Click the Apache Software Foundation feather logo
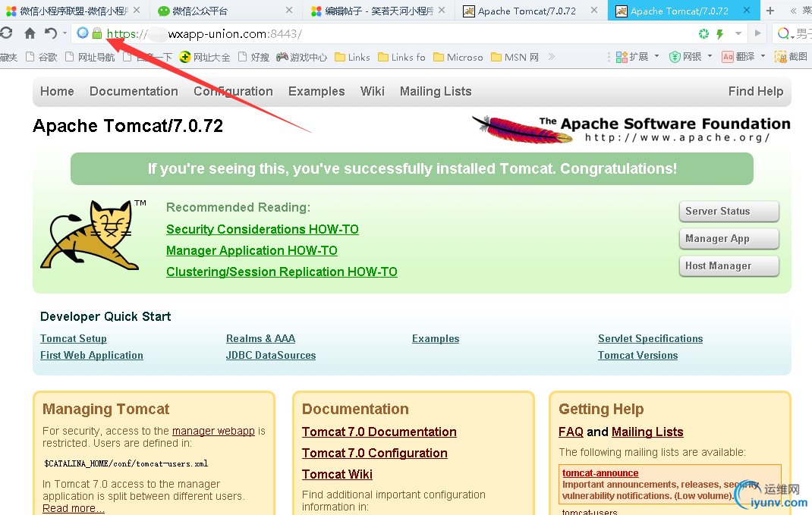This screenshot has height=515, width=812. pyautogui.click(x=631, y=129)
